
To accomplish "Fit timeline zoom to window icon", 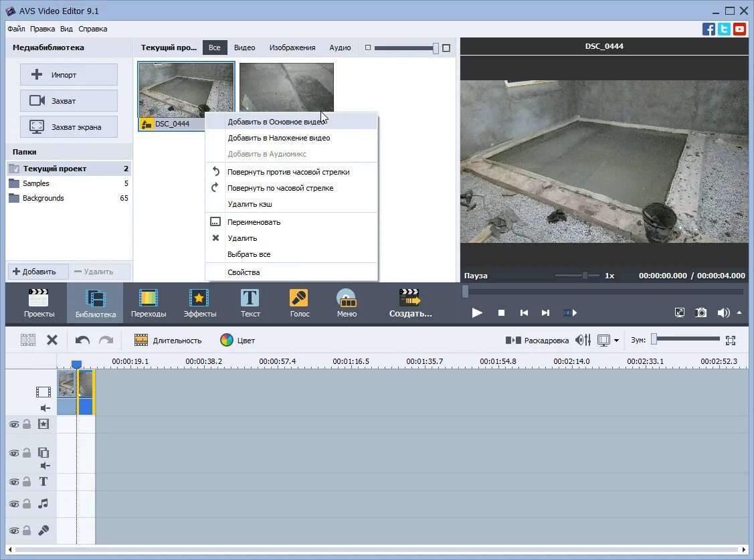I will [731, 341].
